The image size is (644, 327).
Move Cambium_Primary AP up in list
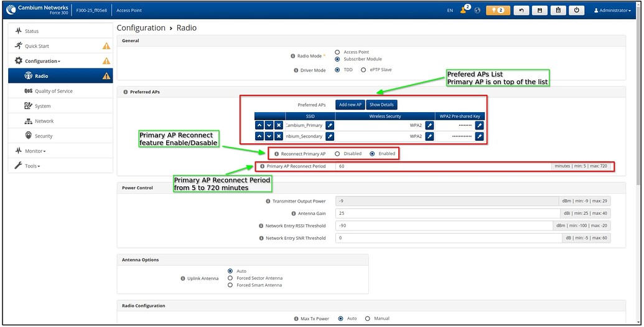point(259,125)
